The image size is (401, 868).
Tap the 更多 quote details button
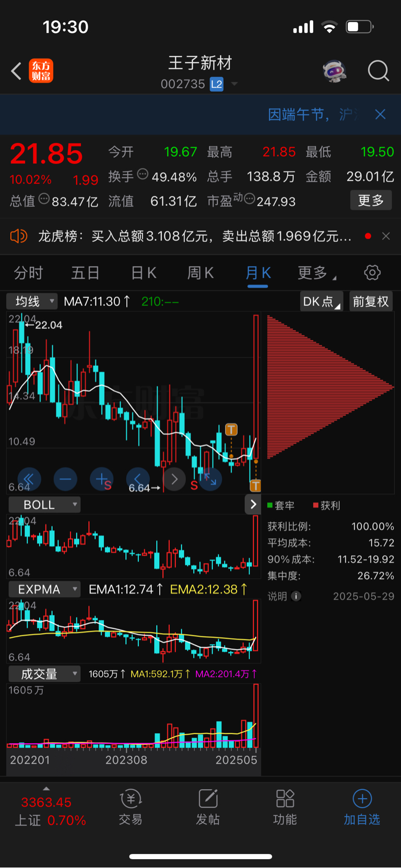coord(371,200)
